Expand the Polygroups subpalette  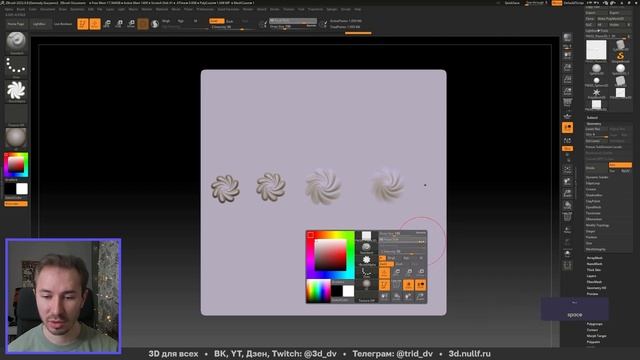coord(594,324)
